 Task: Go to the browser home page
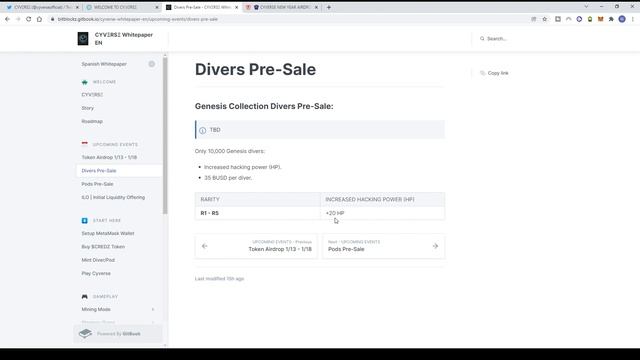tap(39, 19)
